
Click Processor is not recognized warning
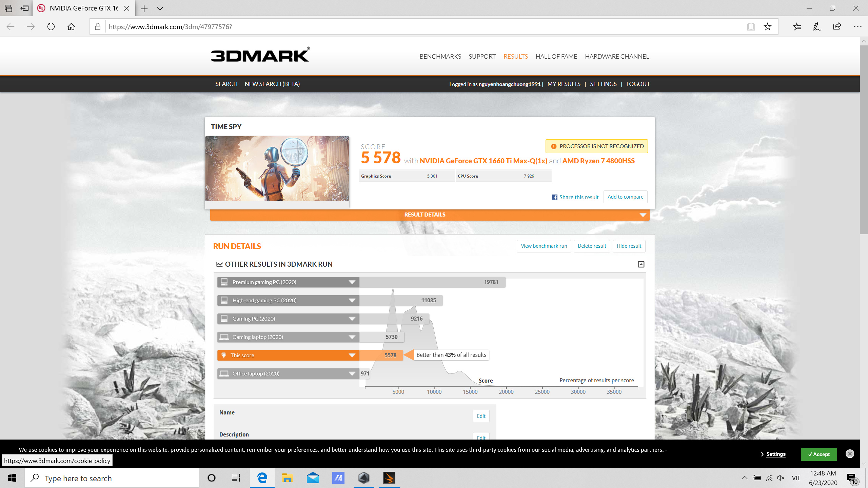point(596,146)
